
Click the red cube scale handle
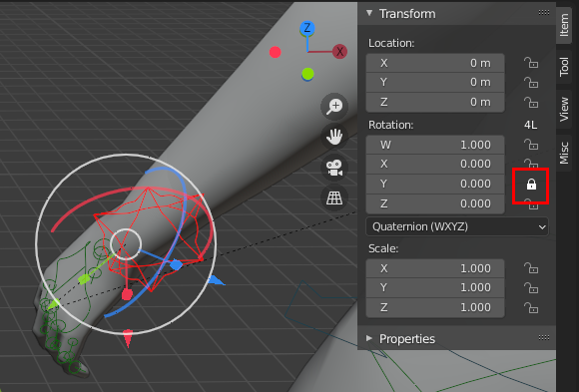click(127, 294)
